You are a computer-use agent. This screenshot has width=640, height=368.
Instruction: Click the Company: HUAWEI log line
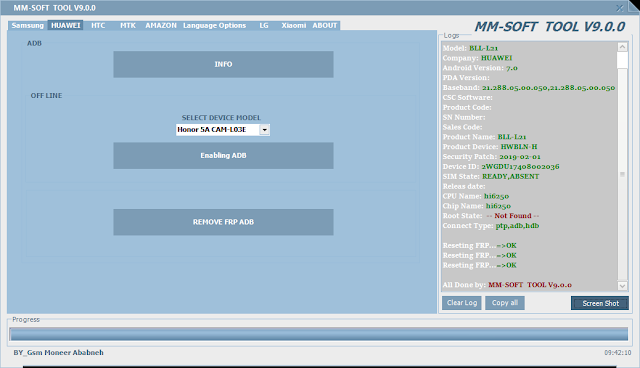477,58
